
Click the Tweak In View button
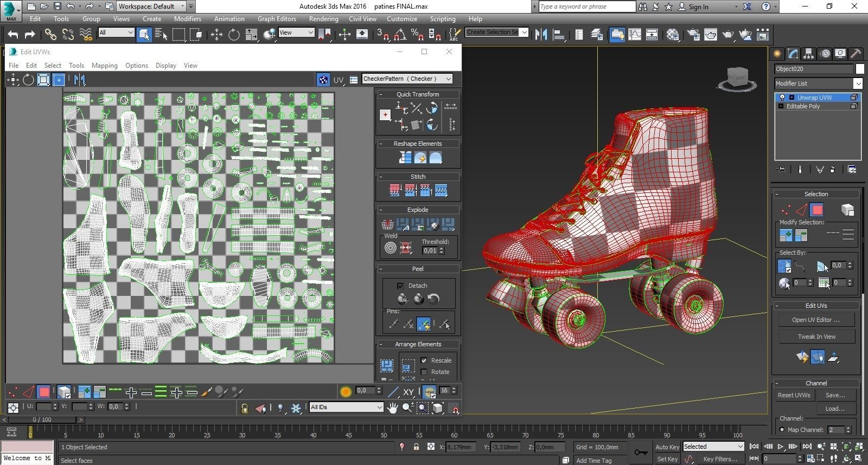coord(816,337)
